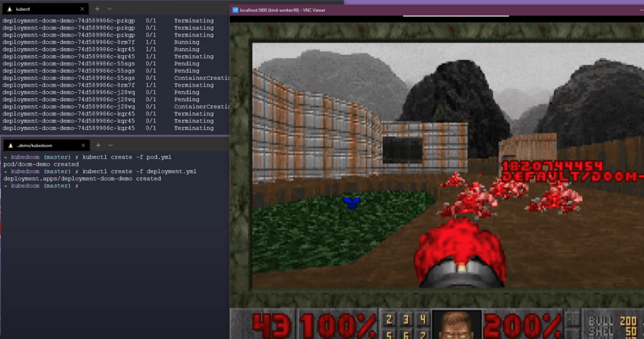Click the SHEL 50 ammo entry in the HUD
This screenshot has height=339, width=644.
612,332
